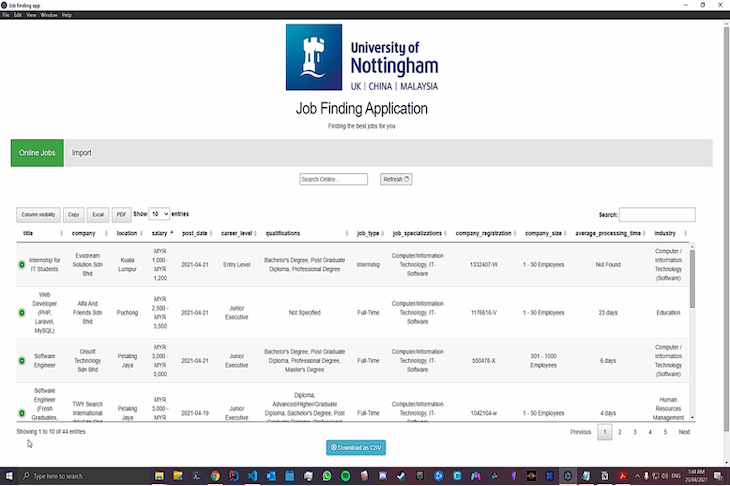
Task: Click the Refresh button
Action: [396, 179]
